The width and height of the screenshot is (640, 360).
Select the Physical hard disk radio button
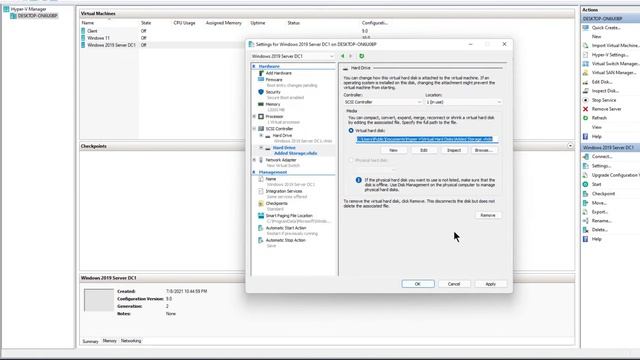click(x=351, y=160)
